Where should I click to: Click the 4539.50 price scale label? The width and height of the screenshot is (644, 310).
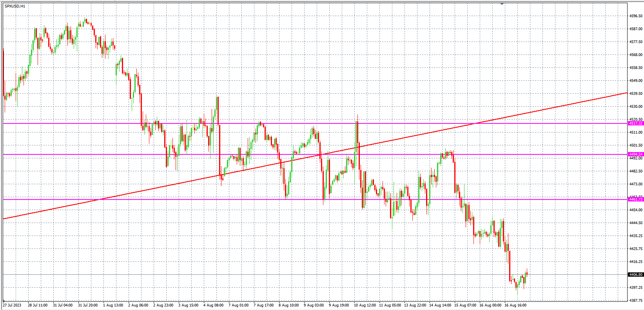[x=635, y=94]
